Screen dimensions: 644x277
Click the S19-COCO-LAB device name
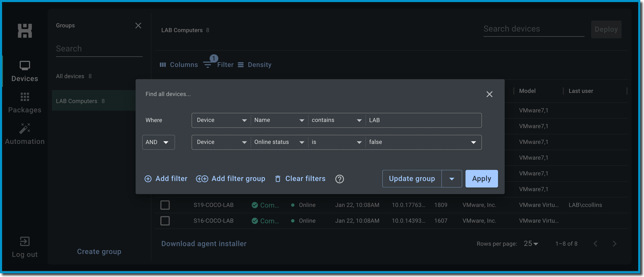click(214, 205)
